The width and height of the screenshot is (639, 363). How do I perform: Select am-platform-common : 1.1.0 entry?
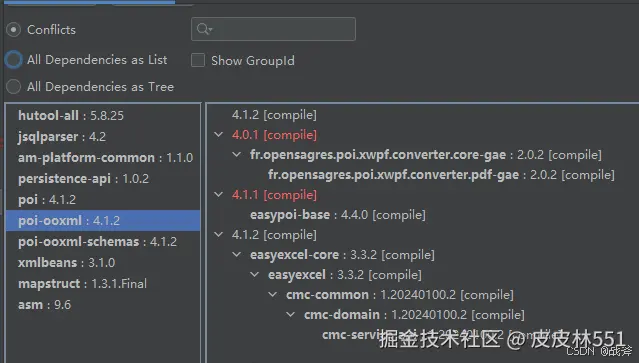(103, 158)
